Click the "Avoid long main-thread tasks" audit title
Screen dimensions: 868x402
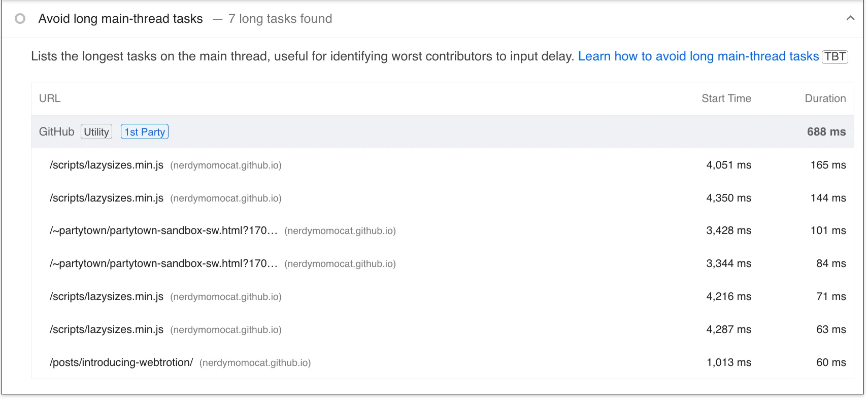[120, 19]
